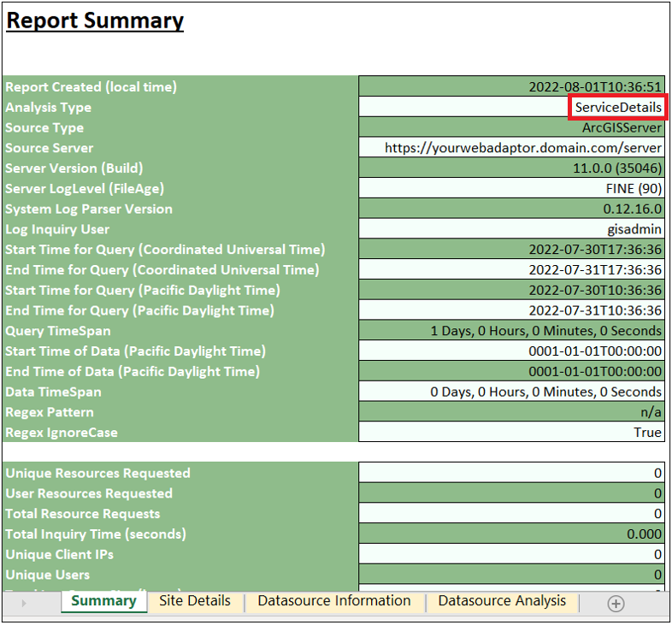The width and height of the screenshot is (672, 625).
Task: Select the Report Created (local time) label
Action: tap(91, 86)
